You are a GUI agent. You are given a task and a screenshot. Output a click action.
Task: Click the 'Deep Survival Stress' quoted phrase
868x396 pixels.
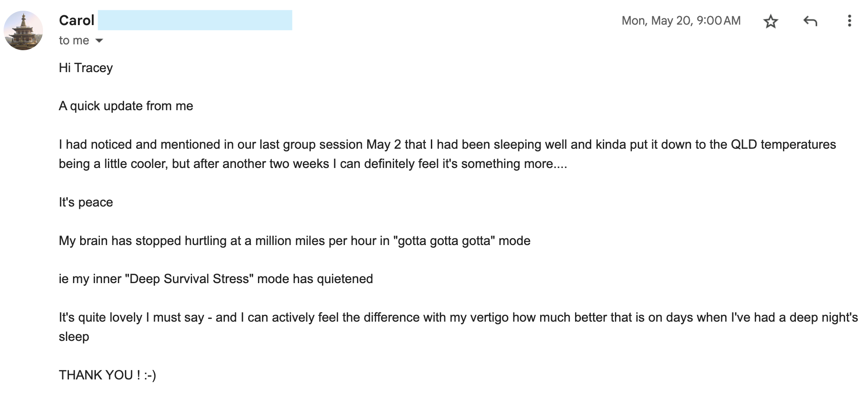coord(189,279)
